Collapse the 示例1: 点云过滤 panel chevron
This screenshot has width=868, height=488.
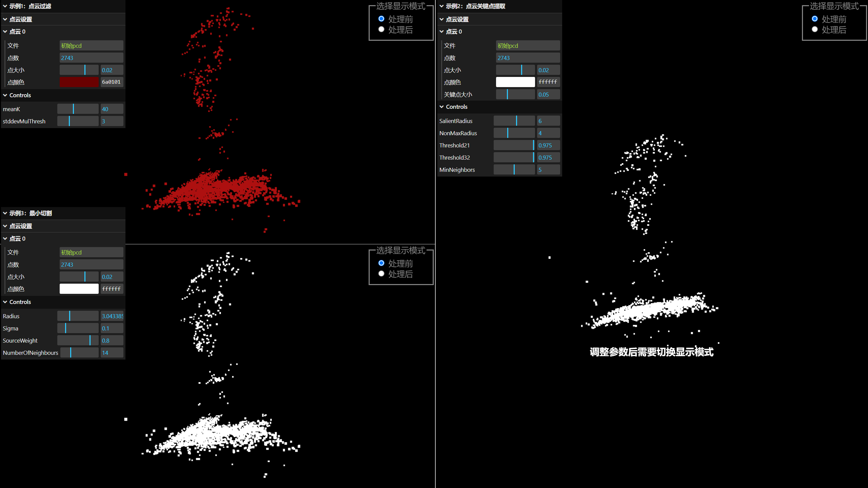(x=5, y=6)
